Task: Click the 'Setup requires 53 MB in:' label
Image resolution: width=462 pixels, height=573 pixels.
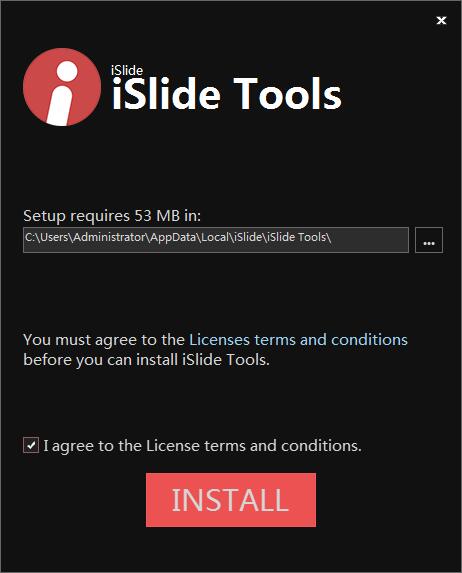Action: click(x=112, y=216)
